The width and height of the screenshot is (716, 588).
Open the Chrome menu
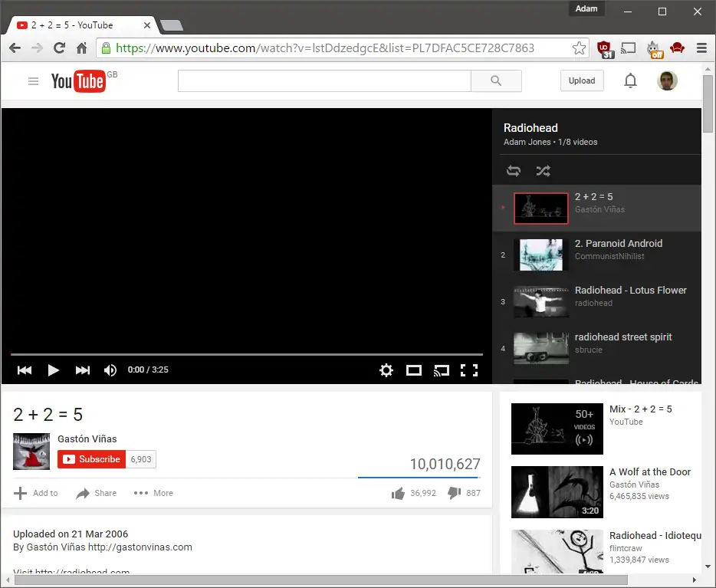coord(702,48)
